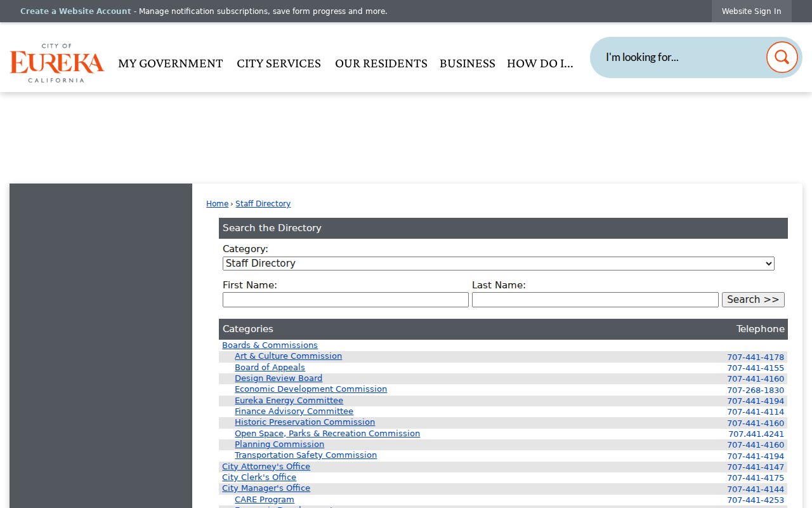The width and height of the screenshot is (812, 508).
Task: Click Create a Website Account link
Action: 75,11
